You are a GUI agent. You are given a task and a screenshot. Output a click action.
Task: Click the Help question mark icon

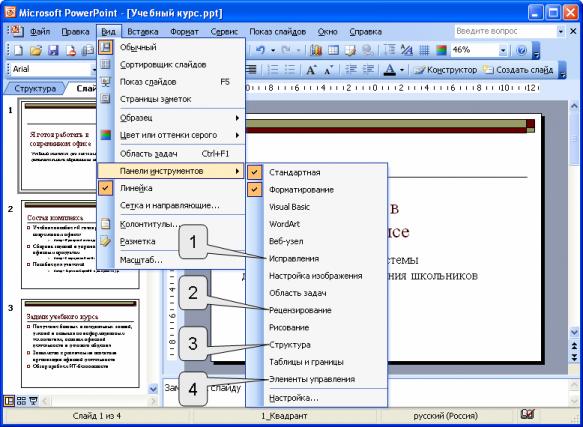522,50
